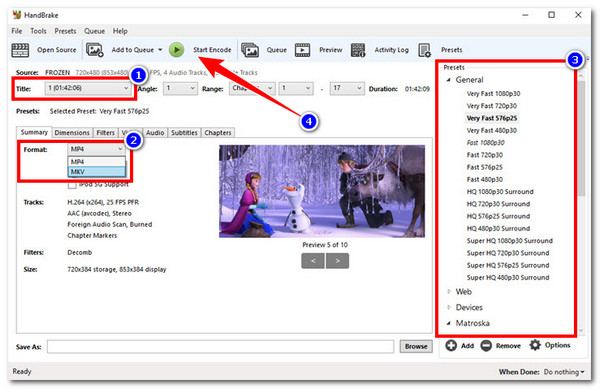Screen dimensions: 600x389
Task: Click the Frozen preview thumbnail
Action: (x=322, y=191)
